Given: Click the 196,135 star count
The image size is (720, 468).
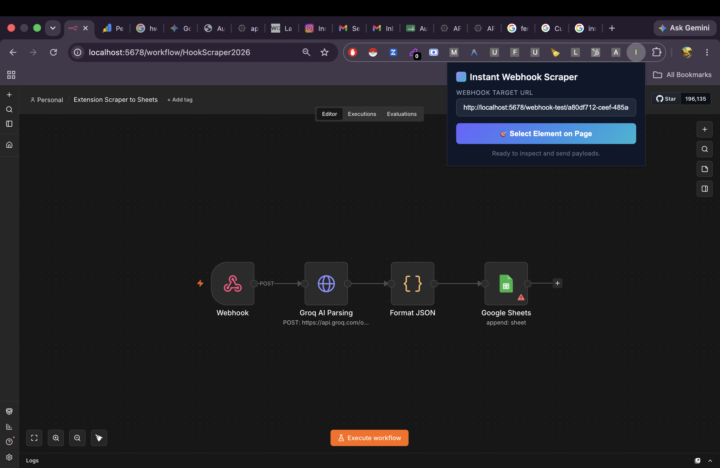Looking at the screenshot, I should [x=695, y=99].
